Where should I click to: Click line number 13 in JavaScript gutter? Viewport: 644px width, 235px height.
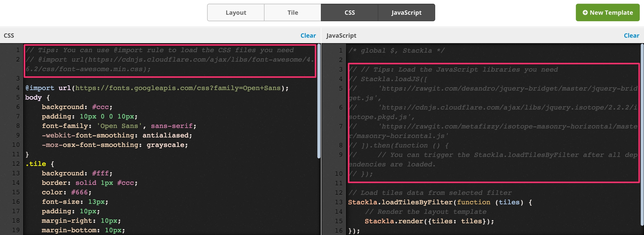[338, 202]
